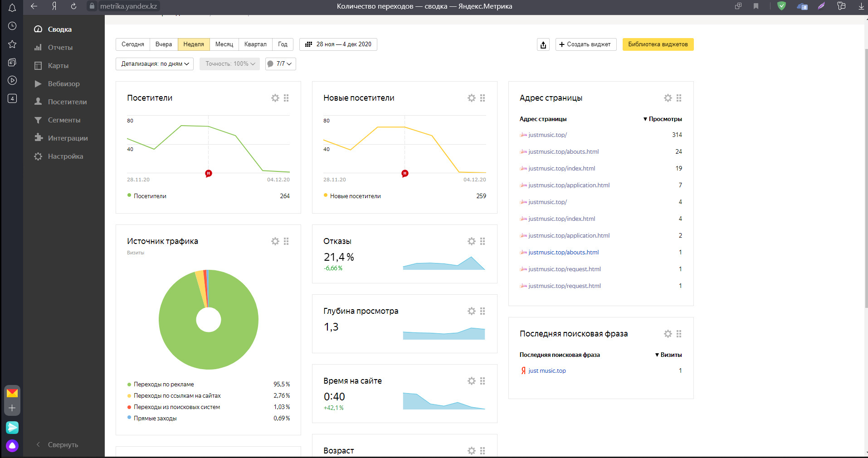Viewport: 868px width, 458px height.
Task: Go to Отчеты in the sidebar
Action: [60, 48]
